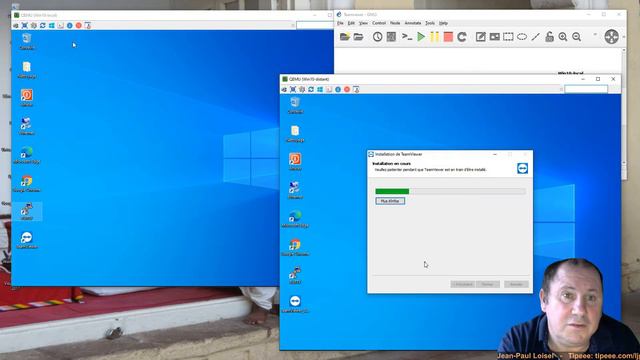Click Windows logo icon in Win10-distant QEMU toolbar
Viewport: 640px width, 360px height.
320,89
